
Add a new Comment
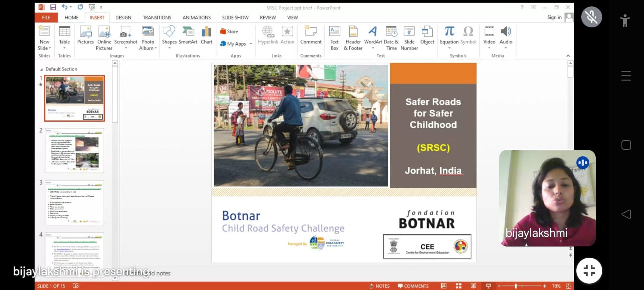pyautogui.click(x=311, y=35)
